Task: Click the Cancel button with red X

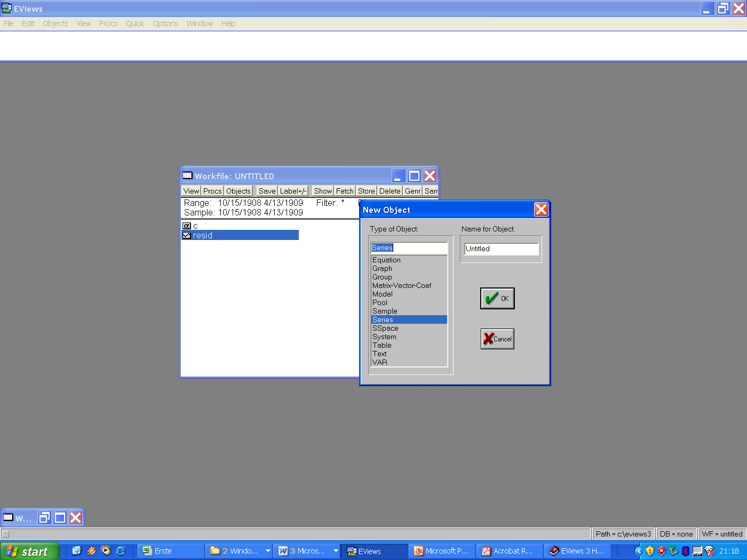Action: point(497,339)
